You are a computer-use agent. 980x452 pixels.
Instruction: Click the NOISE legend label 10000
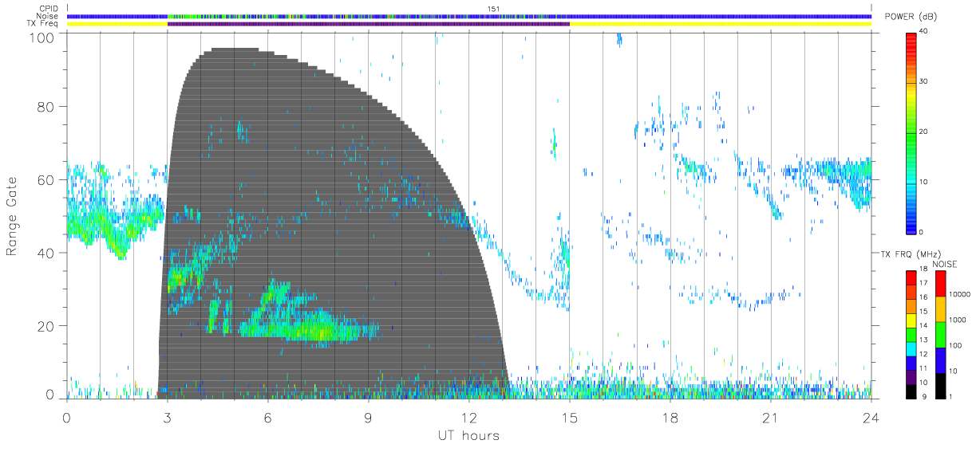click(x=958, y=294)
